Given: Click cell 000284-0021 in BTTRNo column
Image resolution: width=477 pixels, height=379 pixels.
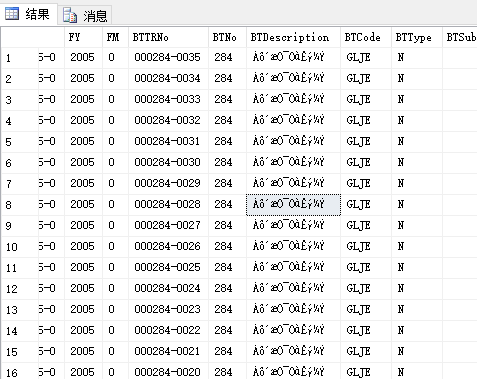Looking at the screenshot, I should pyautogui.click(x=168, y=352).
